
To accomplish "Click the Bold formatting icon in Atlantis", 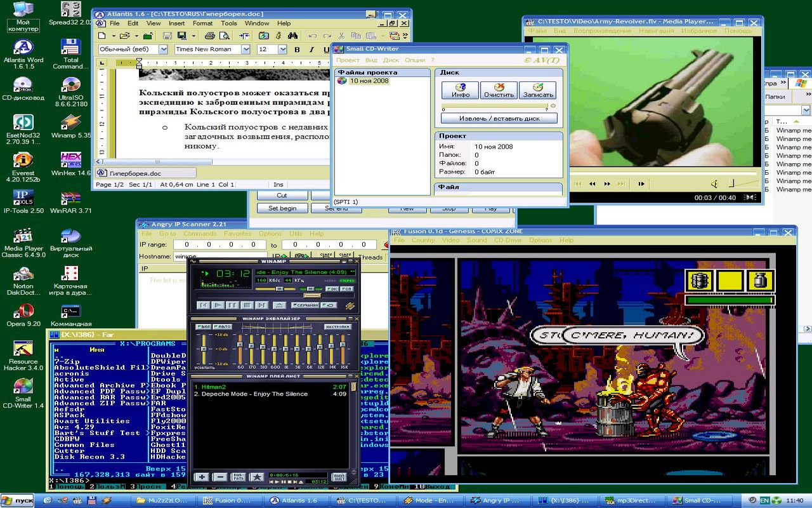I will [x=297, y=50].
